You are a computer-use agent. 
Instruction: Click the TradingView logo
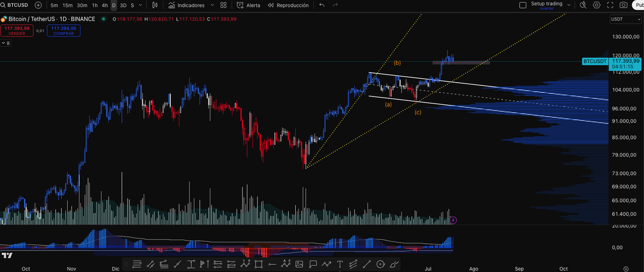point(7,256)
